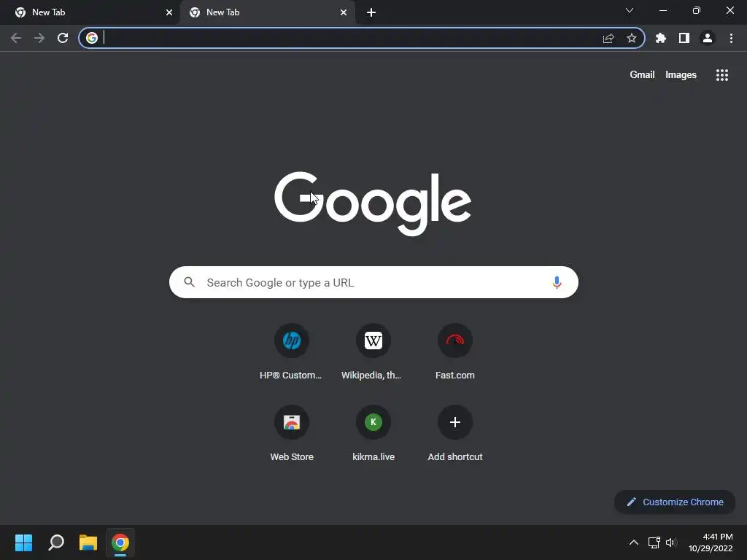Open network status tray icon
The image size is (747, 560).
pos(654,542)
